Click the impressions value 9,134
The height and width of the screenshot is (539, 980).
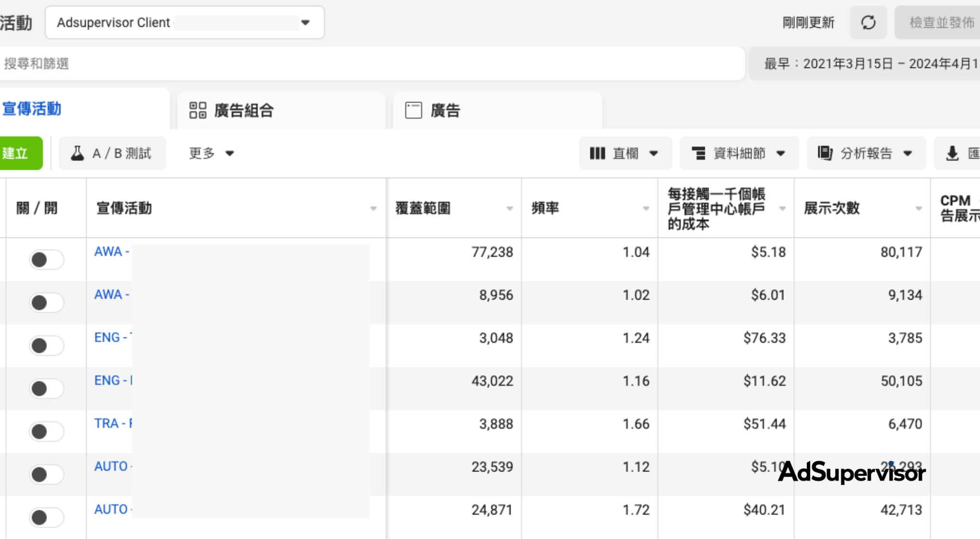pyautogui.click(x=905, y=295)
